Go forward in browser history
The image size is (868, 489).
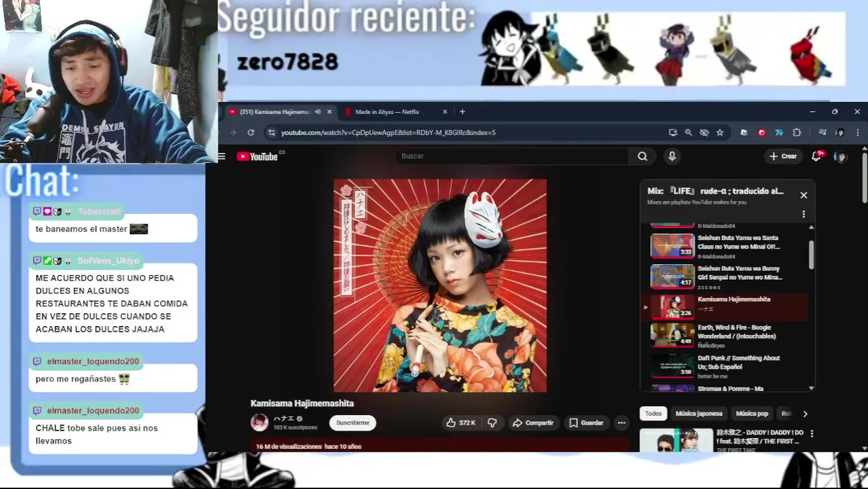tap(234, 132)
